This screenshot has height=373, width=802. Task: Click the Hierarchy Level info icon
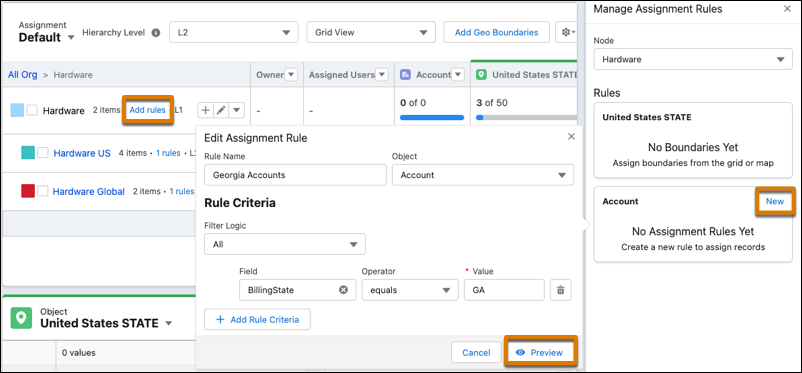[156, 32]
